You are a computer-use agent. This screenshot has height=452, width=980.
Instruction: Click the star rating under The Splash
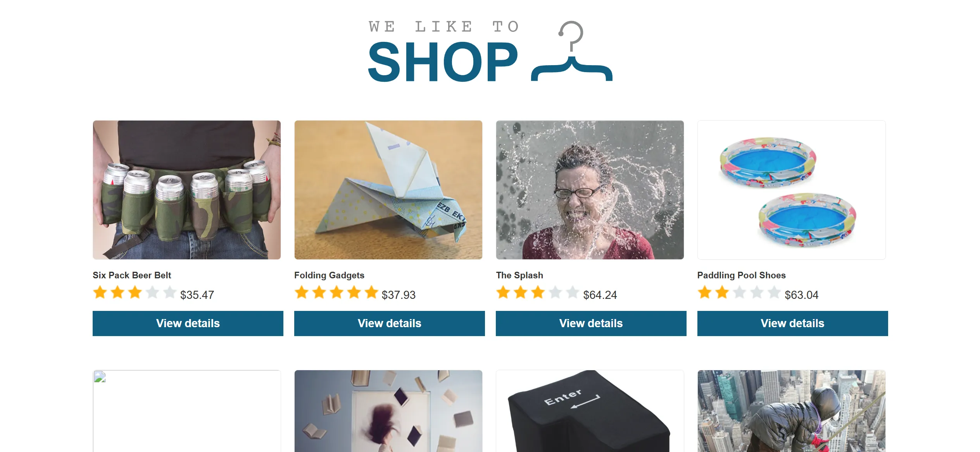pyautogui.click(x=538, y=293)
